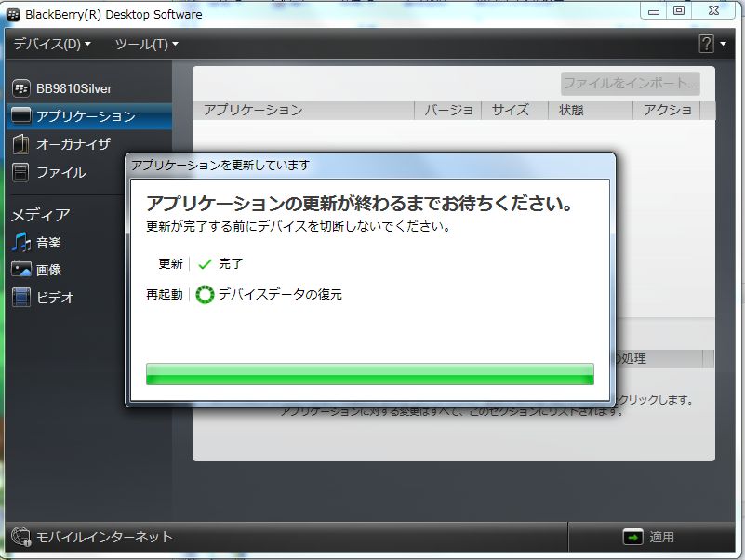Click the オーガナイザ organizer book icon
Viewport: 745px width, 560px height.
click(20, 144)
